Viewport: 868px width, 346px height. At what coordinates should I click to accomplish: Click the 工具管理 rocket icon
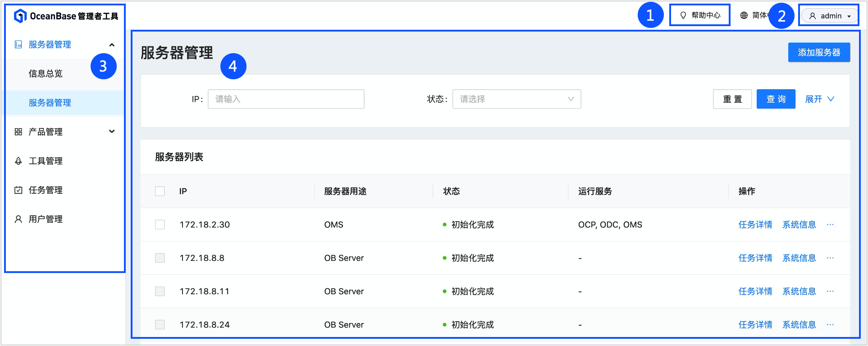click(18, 161)
